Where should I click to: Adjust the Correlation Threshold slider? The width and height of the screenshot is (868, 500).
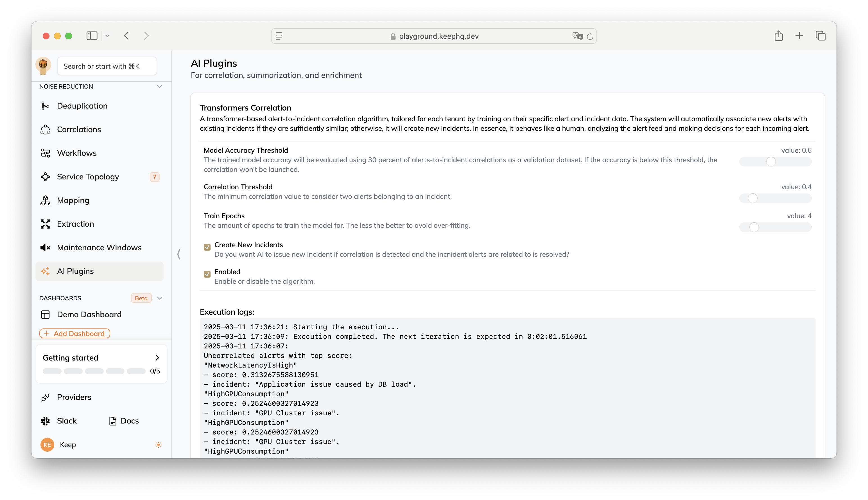pos(775,198)
